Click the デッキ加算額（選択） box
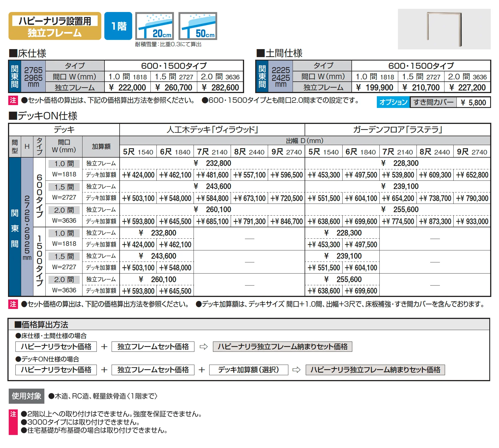This screenshot has width=499, height=448. tap(249, 370)
